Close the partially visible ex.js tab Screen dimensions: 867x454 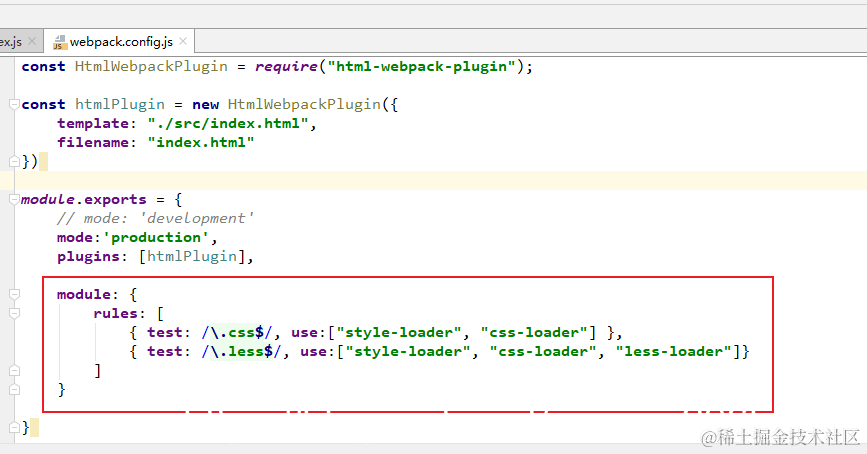(32, 41)
